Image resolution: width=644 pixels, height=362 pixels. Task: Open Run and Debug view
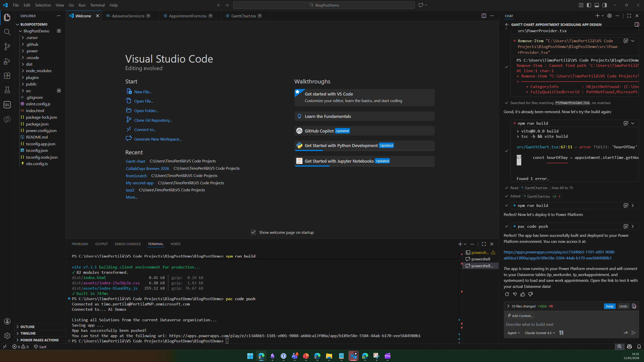tap(7, 61)
